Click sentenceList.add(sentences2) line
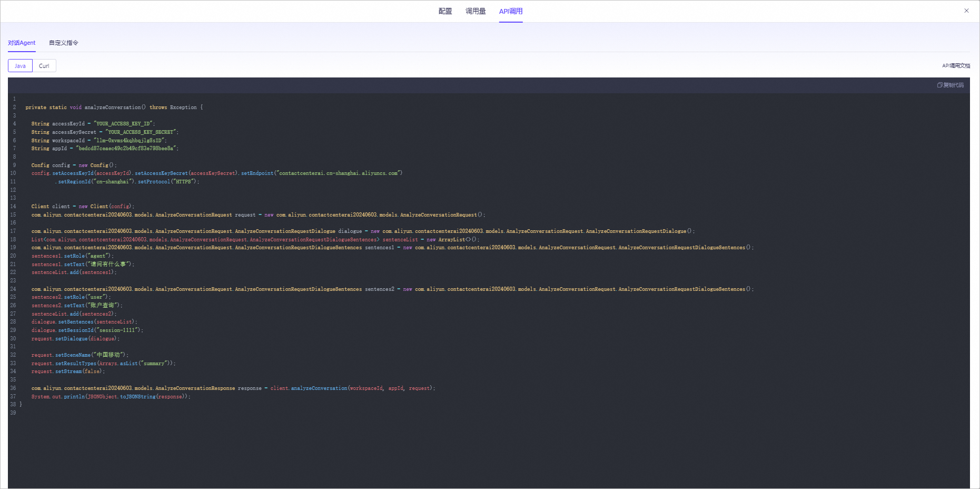Screen dimensions: 980x489 (74, 314)
